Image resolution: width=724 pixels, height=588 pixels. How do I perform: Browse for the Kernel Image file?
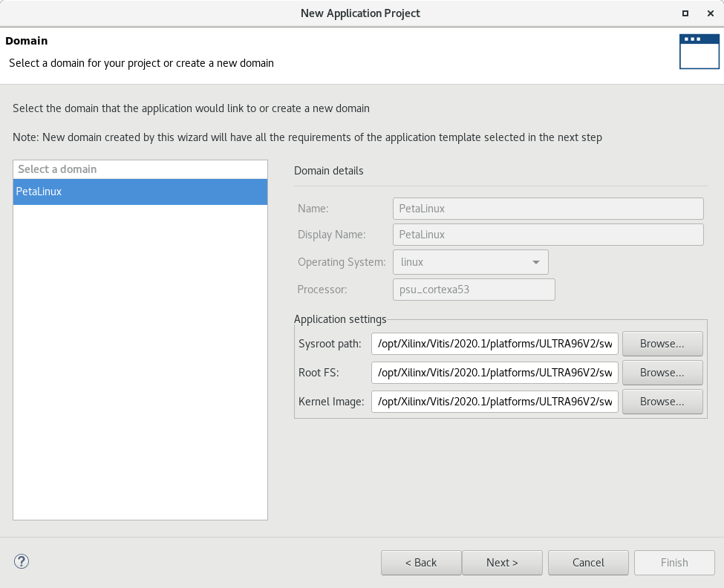tap(662, 402)
